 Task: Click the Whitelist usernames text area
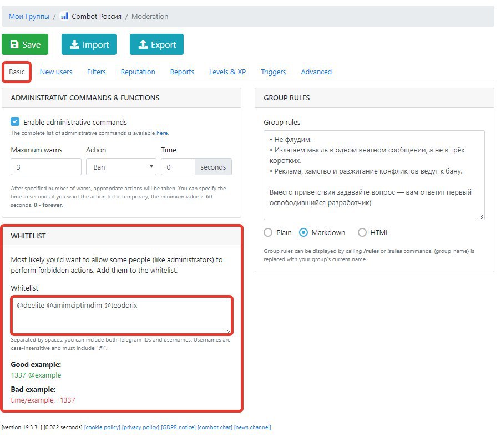coord(122,315)
